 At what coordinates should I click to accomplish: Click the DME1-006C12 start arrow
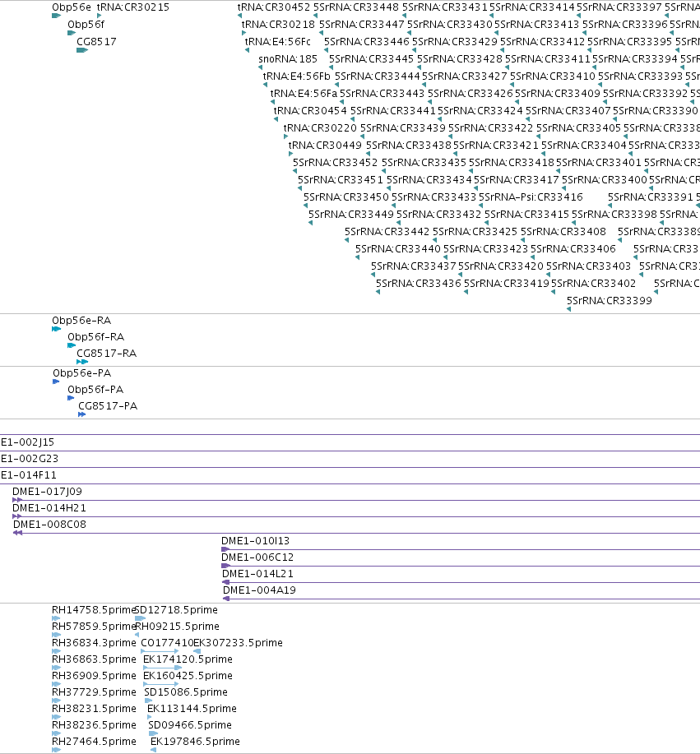coord(225,566)
